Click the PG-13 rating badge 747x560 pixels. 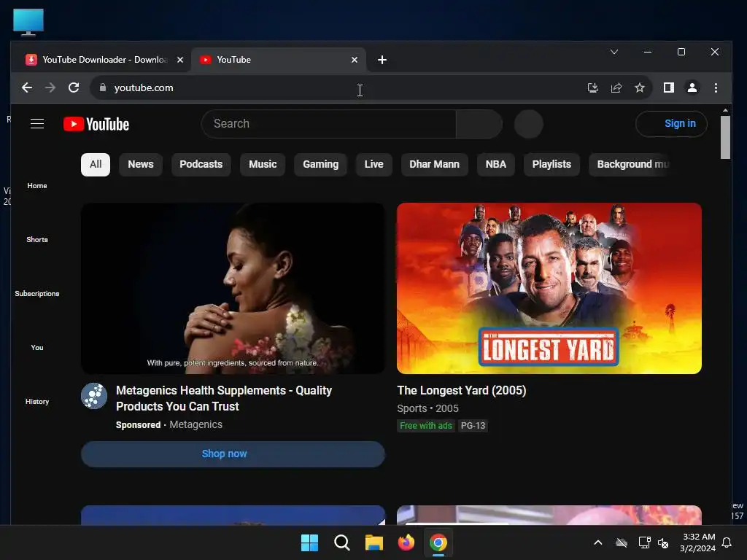[x=473, y=426]
